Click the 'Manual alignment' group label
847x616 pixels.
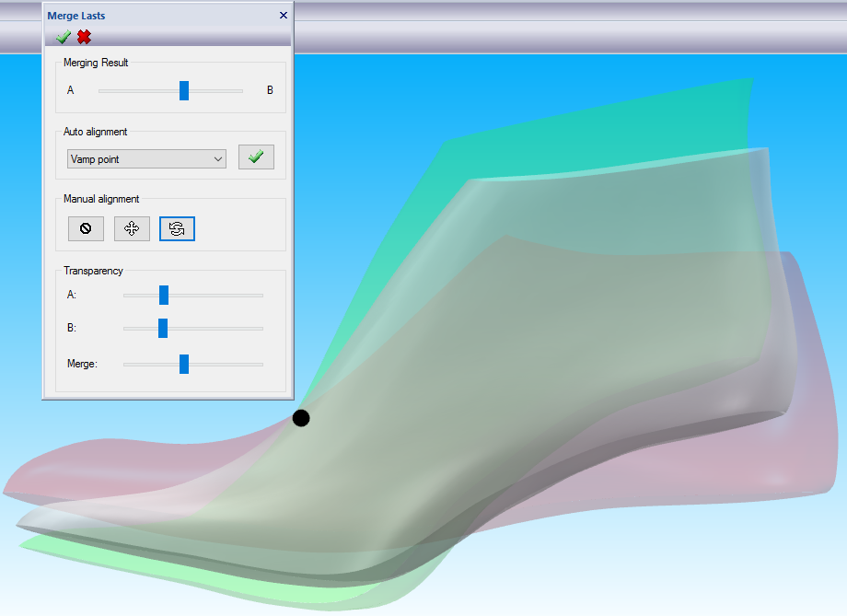[x=101, y=199]
